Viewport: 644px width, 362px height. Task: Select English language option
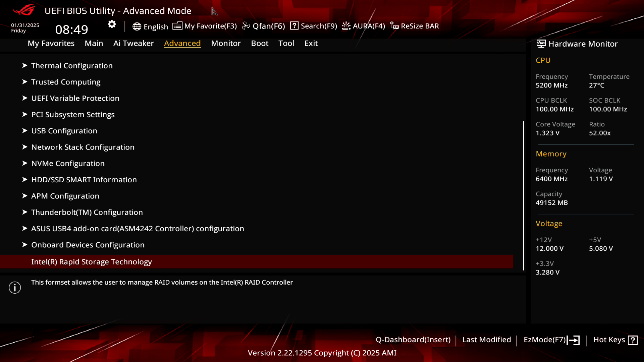(150, 25)
